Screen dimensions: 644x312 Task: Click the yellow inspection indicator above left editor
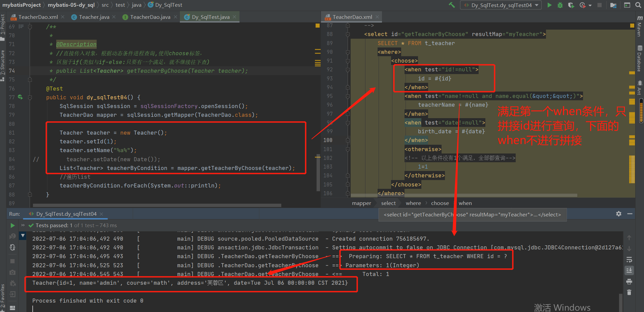tap(318, 26)
